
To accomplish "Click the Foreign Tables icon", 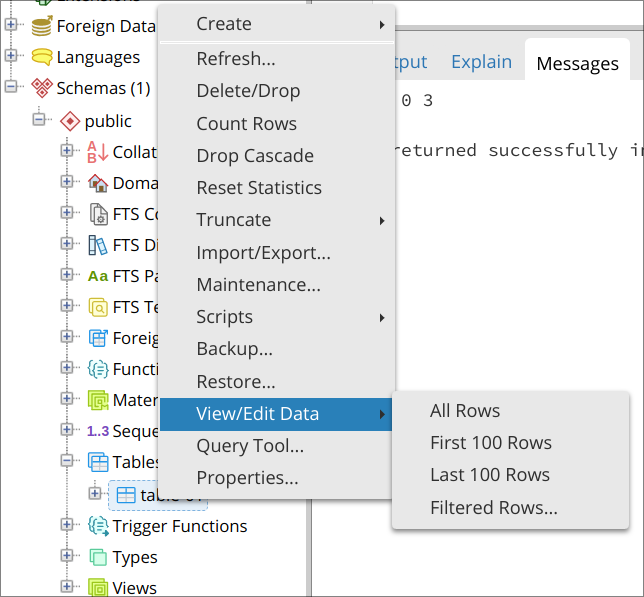I will [x=98, y=338].
